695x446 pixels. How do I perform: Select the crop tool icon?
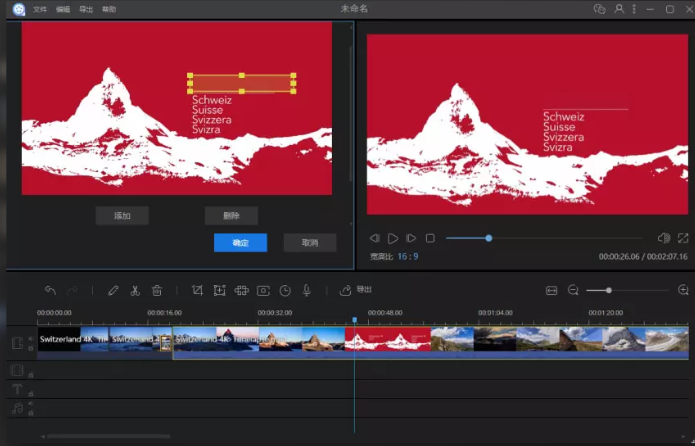pyautogui.click(x=197, y=290)
